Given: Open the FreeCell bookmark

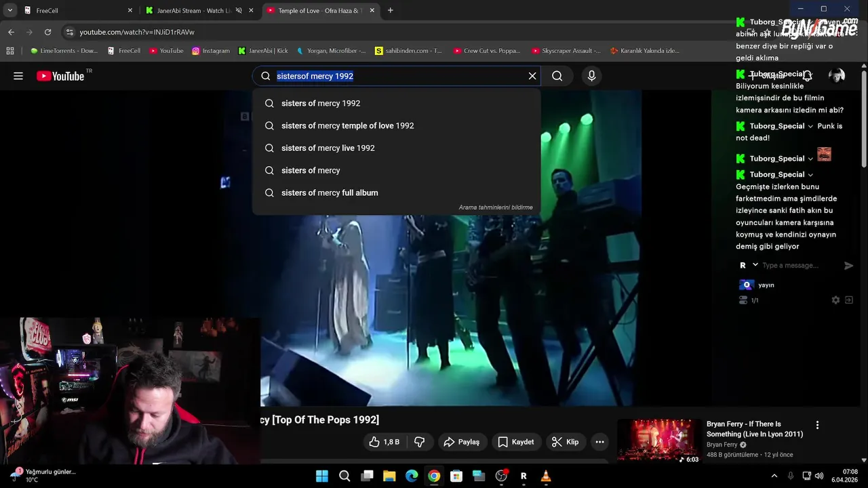Looking at the screenshot, I should (x=124, y=51).
